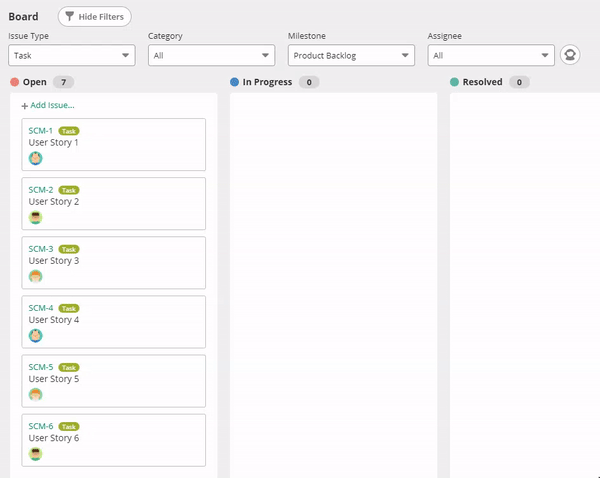Click the Task badge on SCM-1
600x478 pixels.
[69, 131]
